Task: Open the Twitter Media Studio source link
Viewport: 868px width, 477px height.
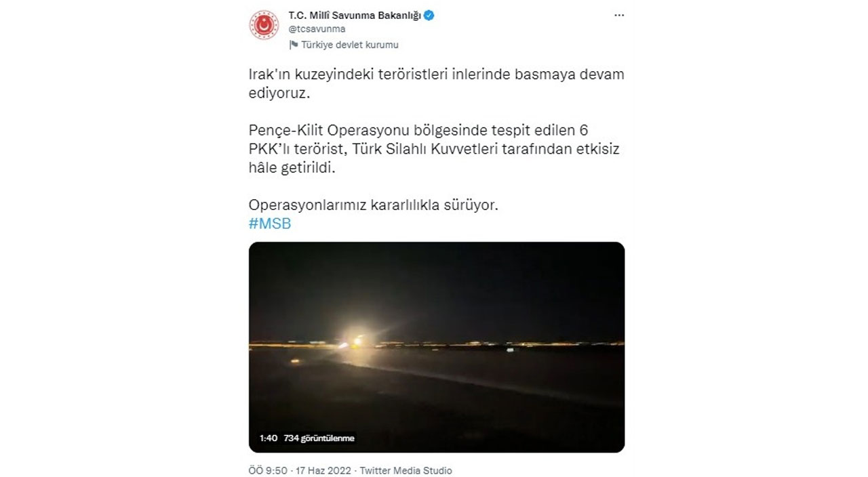Action: [406, 470]
